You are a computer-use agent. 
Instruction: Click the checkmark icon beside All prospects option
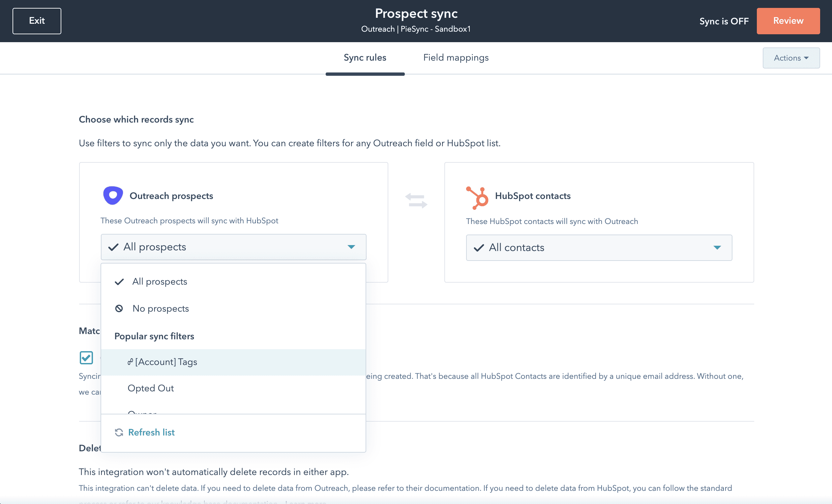[119, 282]
